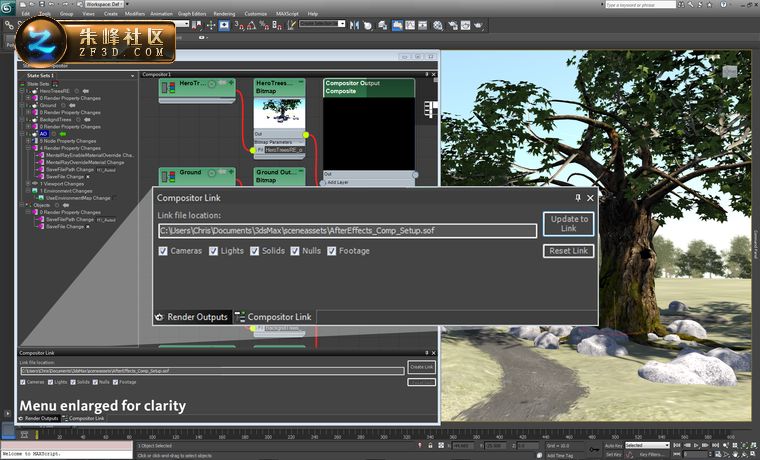Open the Material Editor icon
Image resolution: width=760 pixels, height=460 pixels.
[438, 25]
